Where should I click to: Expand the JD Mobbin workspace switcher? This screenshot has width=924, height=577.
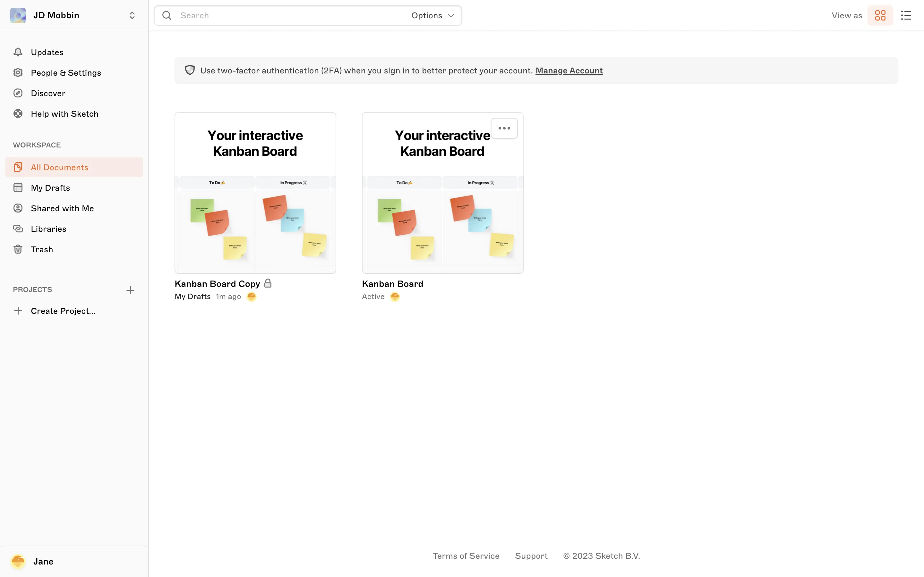pyautogui.click(x=132, y=15)
